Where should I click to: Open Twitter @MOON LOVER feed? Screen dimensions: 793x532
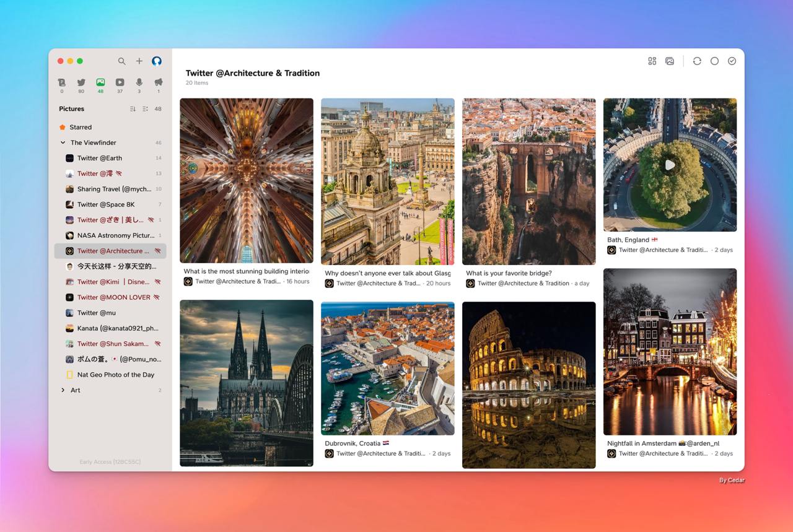(110, 297)
